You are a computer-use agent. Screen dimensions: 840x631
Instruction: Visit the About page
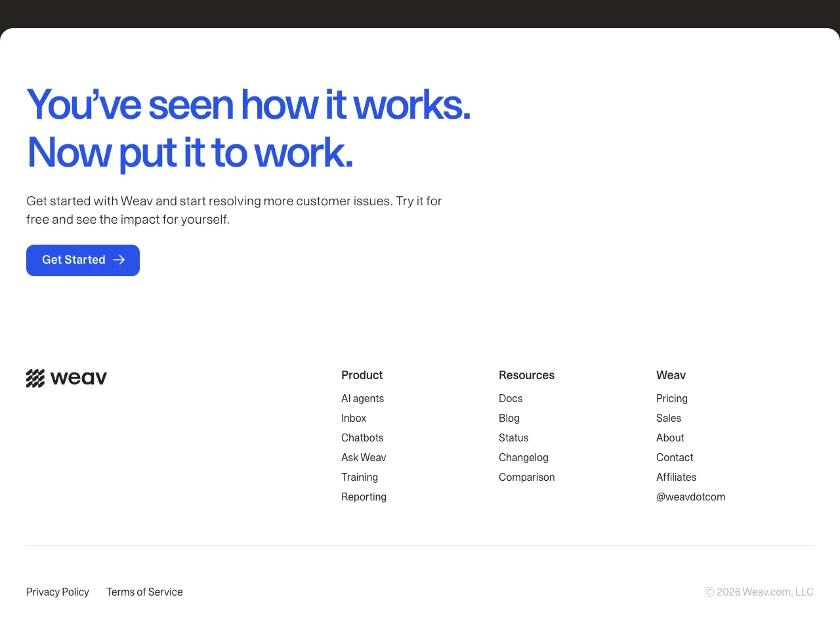[670, 438]
